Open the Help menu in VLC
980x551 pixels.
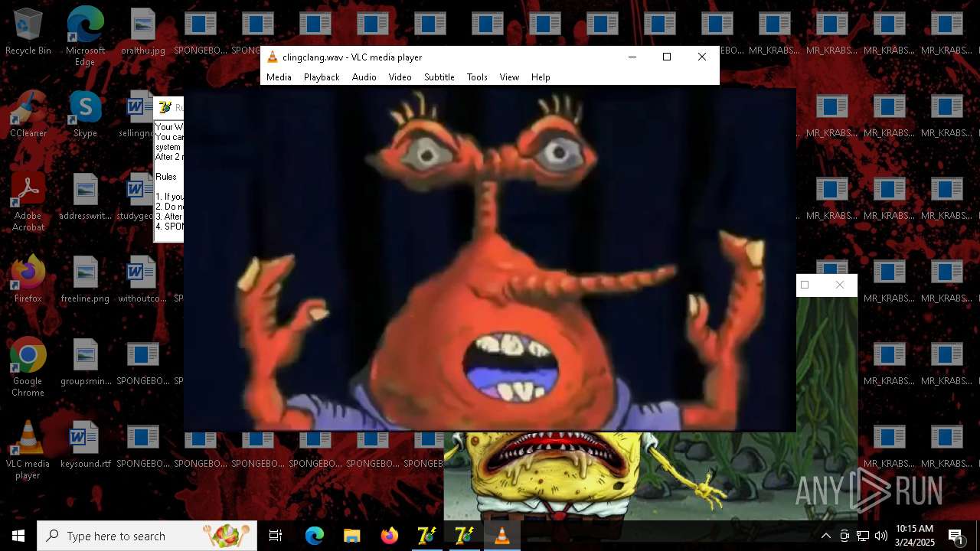541,77
